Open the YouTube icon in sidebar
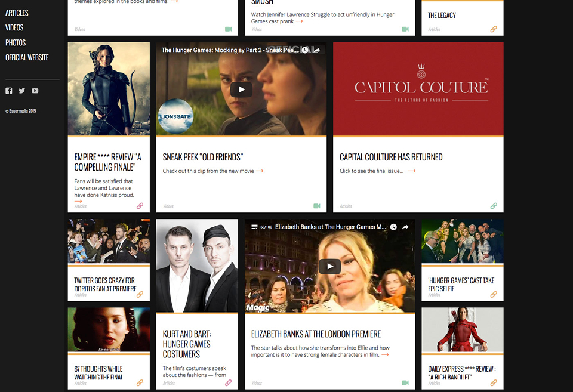The width and height of the screenshot is (573, 392). 35,91
